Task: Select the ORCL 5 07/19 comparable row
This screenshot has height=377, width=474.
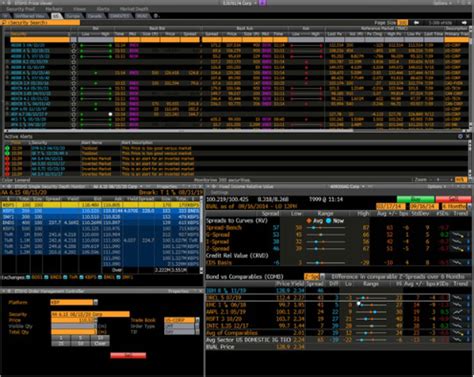Action: point(327,298)
